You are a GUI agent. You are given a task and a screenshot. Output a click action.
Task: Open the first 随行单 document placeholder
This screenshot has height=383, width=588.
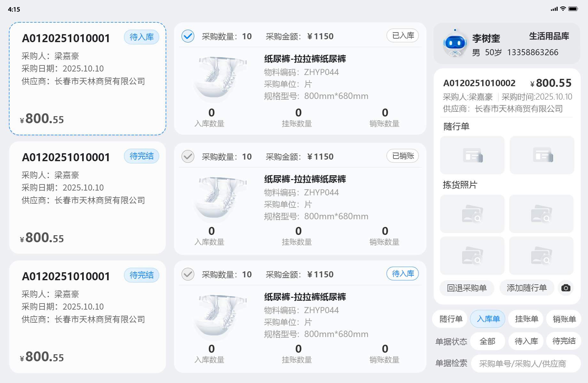point(472,155)
